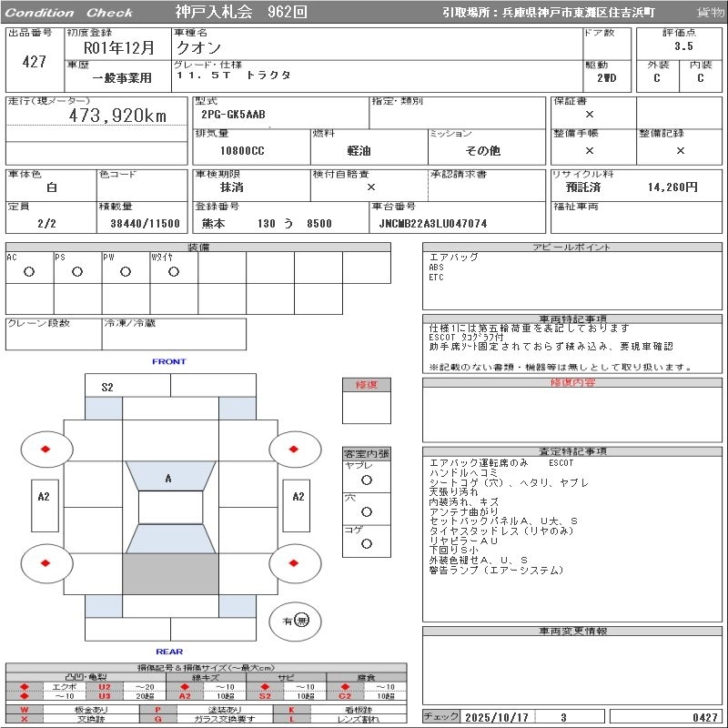The image size is (728, 728).
Task: Toggle the Wタイヤ equipment circle
Action: coord(173,272)
